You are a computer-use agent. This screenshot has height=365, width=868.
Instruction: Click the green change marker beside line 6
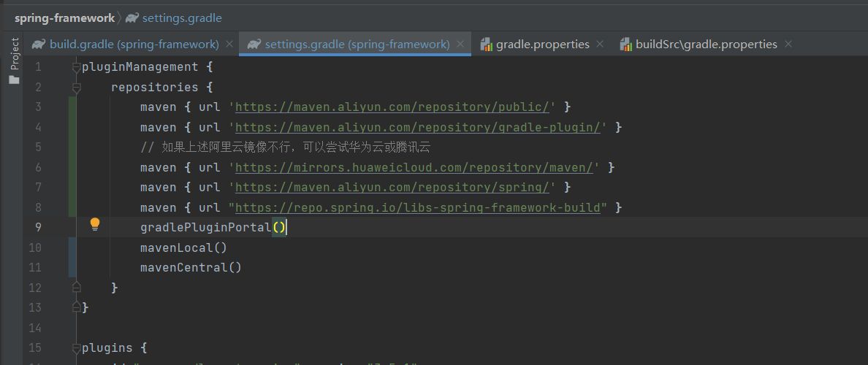point(72,167)
